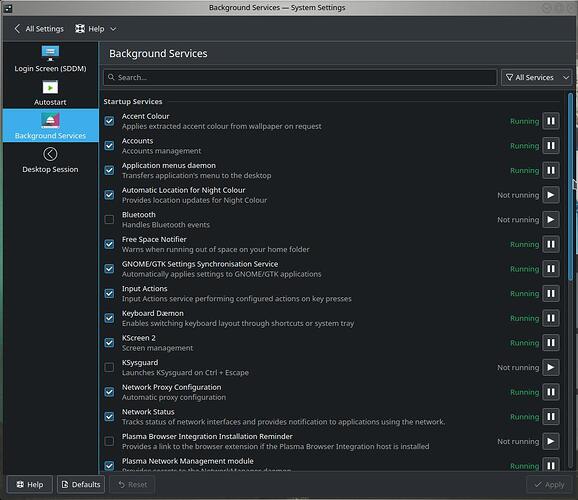Screen dimensions: 578x500
Task: Click Bluetooth 'Not running' status text
Action: tap(518, 220)
